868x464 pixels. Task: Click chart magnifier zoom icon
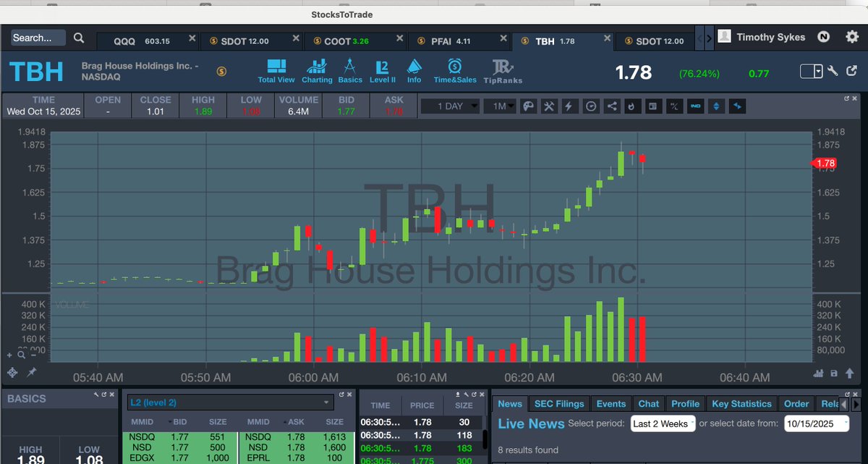[x=21, y=355]
